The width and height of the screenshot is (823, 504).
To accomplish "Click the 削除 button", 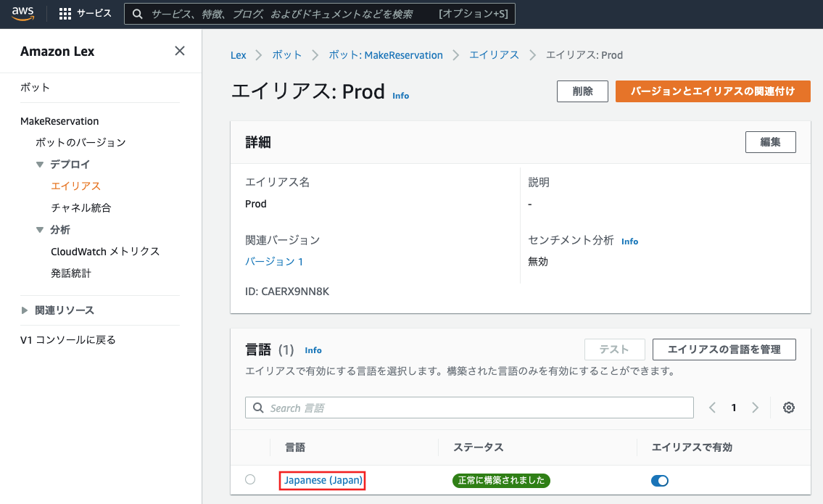I will click(x=582, y=91).
